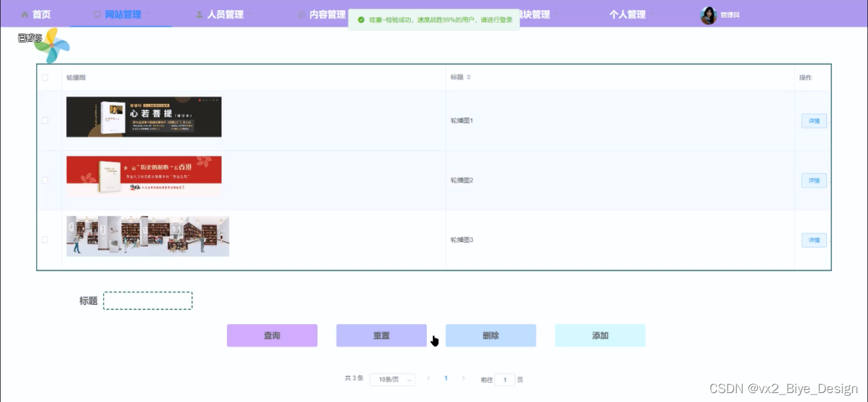Click the admin user avatar
868x402 pixels.
[x=709, y=15]
